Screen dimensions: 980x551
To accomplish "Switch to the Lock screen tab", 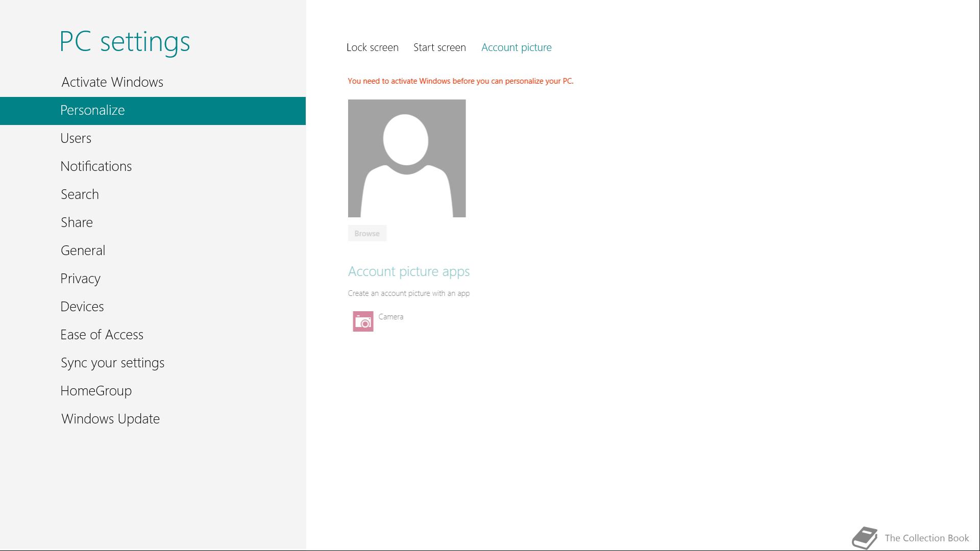I will click(x=373, y=47).
